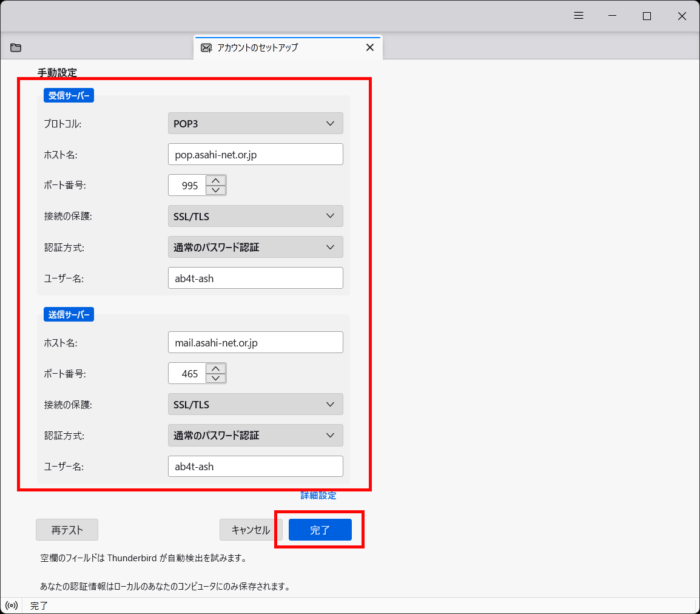This screenshot has height=614, width=700.
Task: Open outgoing 認証方式 dropdown
Action: click(255, 436)
